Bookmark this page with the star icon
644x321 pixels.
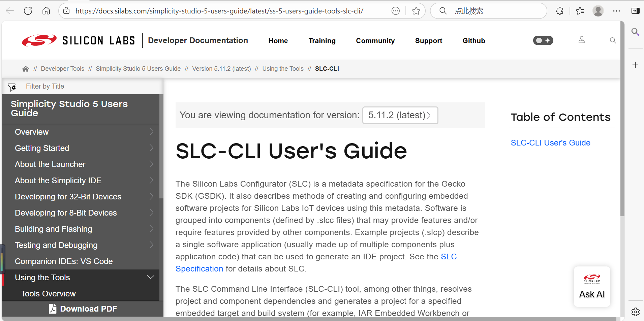click(x=416, y=11)
